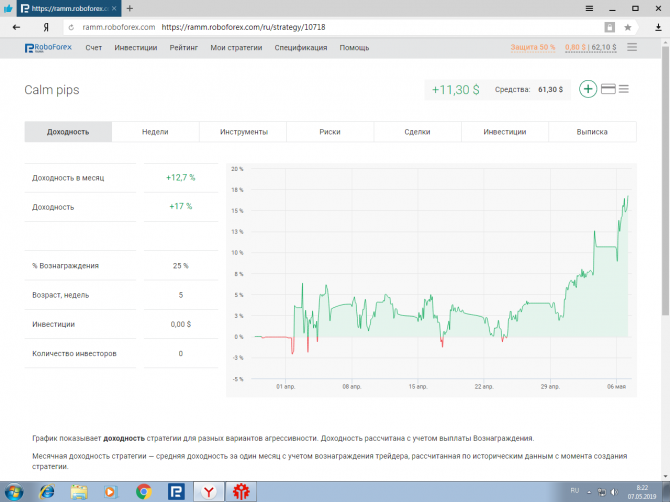Open red gear app in taskbar

[241, 492]
